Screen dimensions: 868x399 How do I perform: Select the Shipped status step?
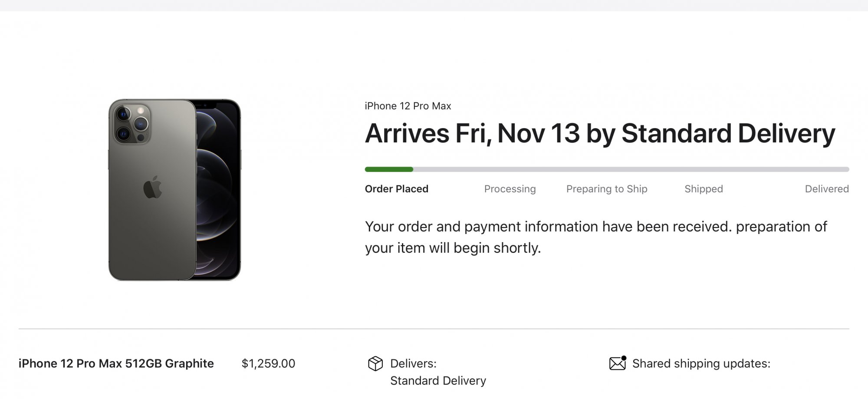(x=703, y=189)
